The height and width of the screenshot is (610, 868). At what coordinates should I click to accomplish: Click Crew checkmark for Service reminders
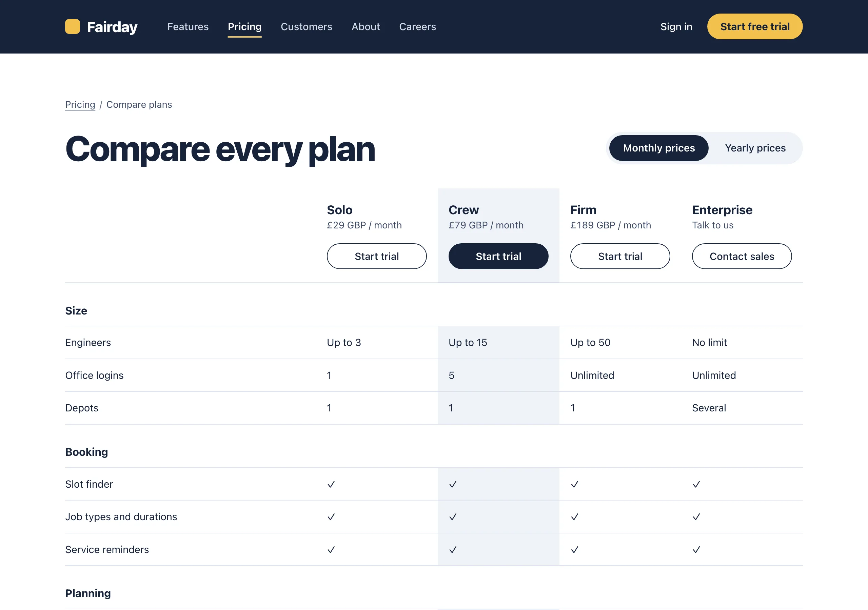[x=453, y=550]
